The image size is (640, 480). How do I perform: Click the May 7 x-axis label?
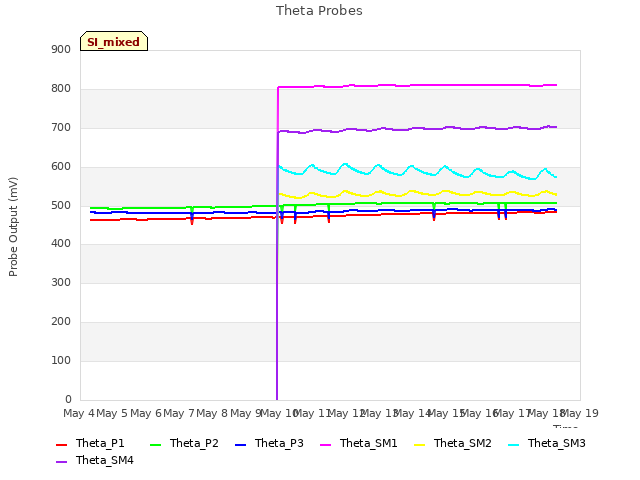click(179, 413)
